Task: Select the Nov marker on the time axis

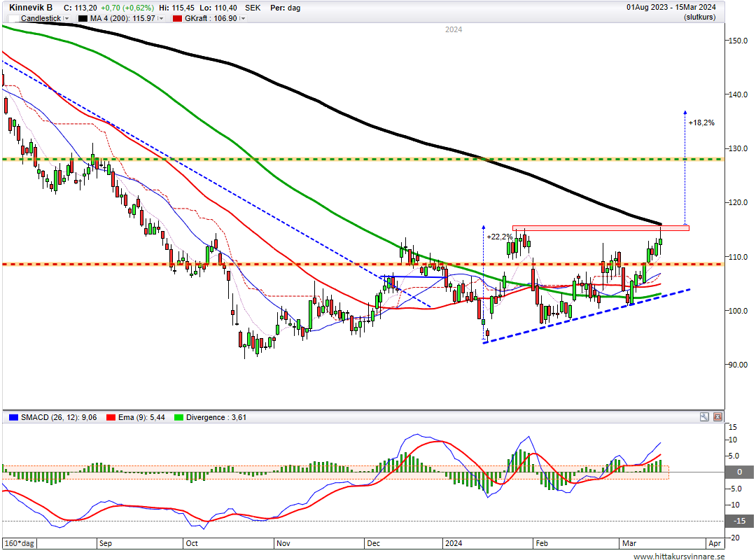Action: tap(283, 543)
